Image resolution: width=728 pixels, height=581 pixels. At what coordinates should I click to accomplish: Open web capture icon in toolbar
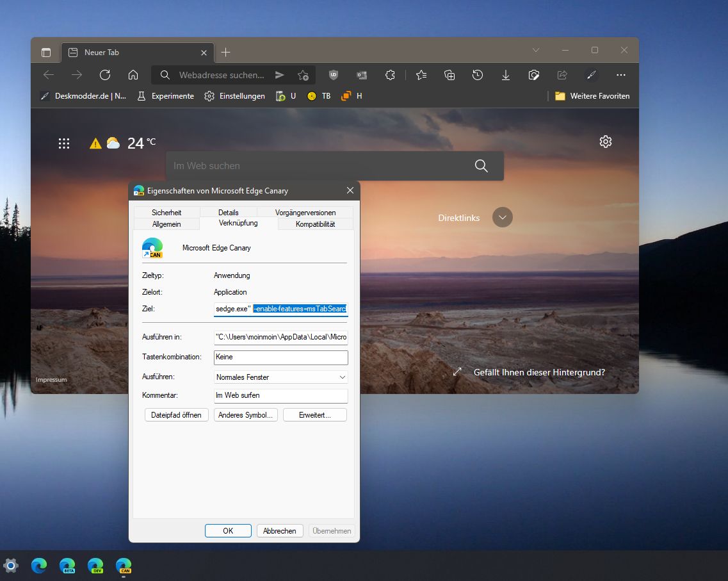[534, 75]
